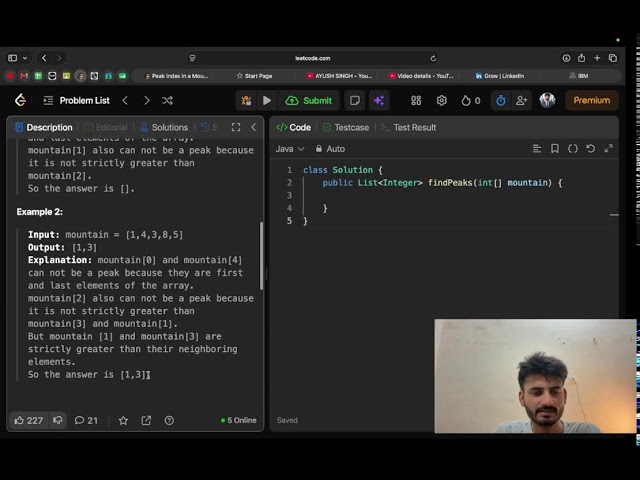Switch to the Solutions tab
This screenshot has height=480, width=640.
(164, 127)
